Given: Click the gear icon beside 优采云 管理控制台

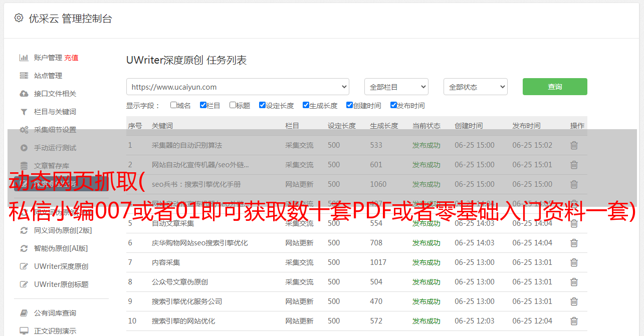Looking at the screenshot, I should 19,18.
